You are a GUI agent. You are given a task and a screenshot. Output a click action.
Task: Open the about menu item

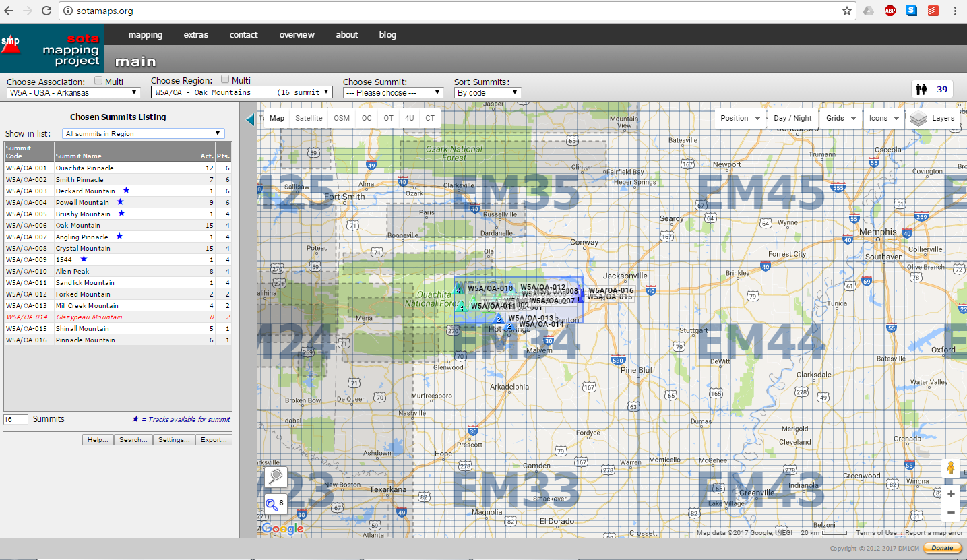pos(347,35)
